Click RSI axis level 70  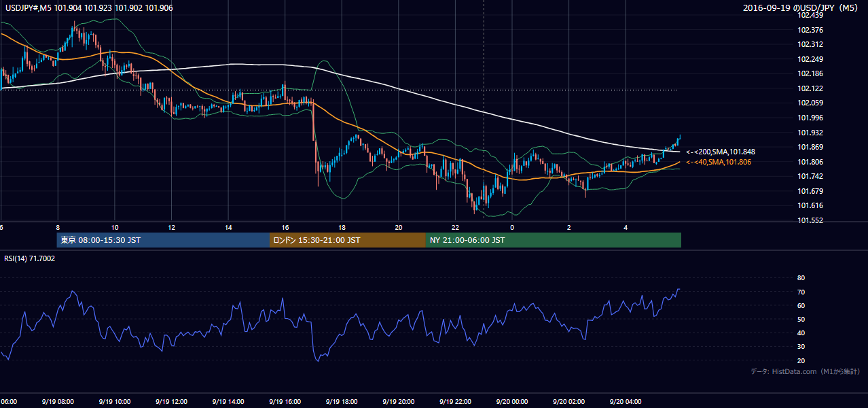point(801,292)
